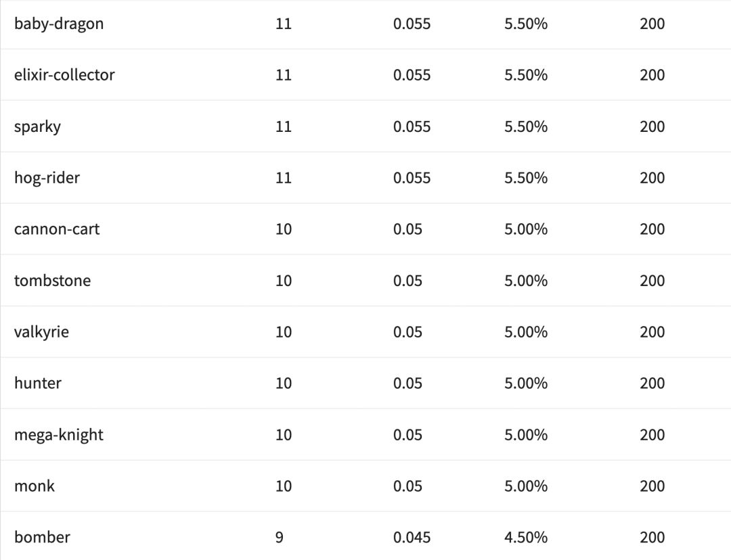
Task: Click the baby-dragon row name
Action: tap(59, 24)
